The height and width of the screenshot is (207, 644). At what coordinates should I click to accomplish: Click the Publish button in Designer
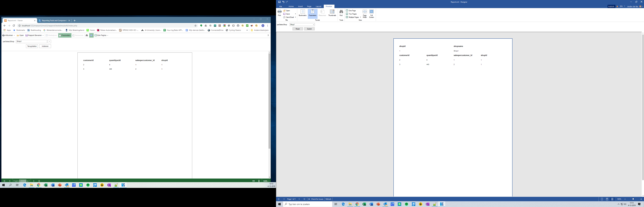[611, 6]
